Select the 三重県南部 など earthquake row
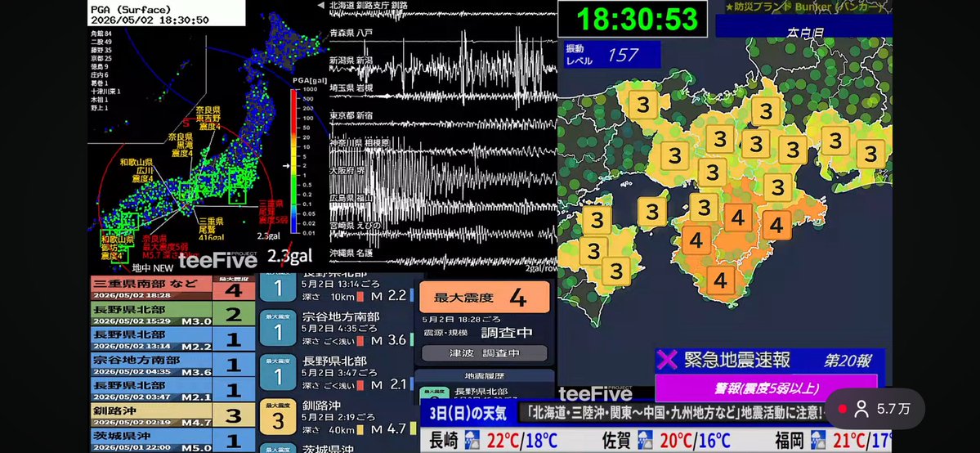Image resolution: width=980 pixels, height=453 pixels. (173, 288)
